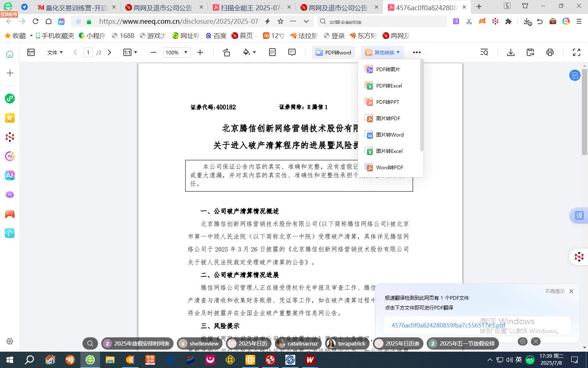The width and height of the screenshot is (588, 368).
Task: Open Windows Start menu
Action: click(10, 360)
